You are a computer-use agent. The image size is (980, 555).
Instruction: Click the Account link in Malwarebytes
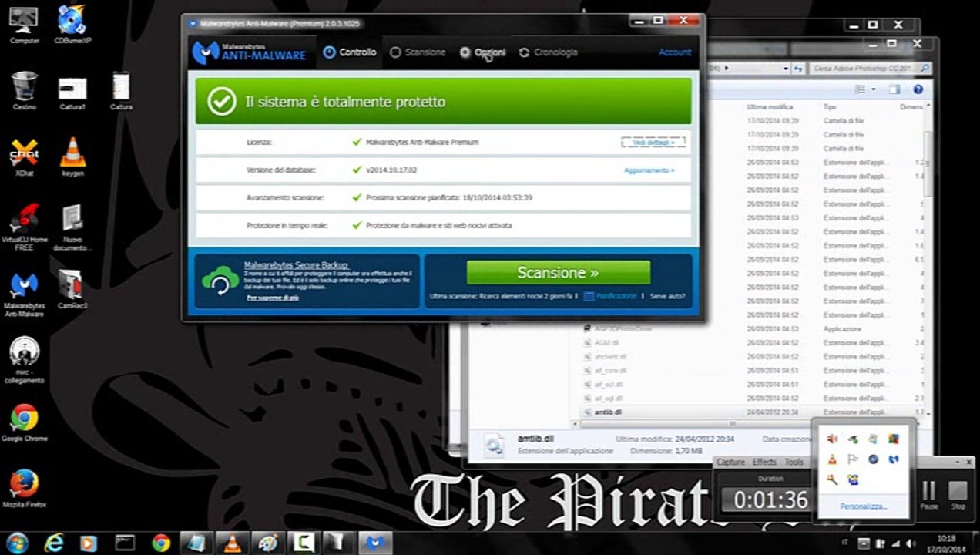click(x=675, y=52)
